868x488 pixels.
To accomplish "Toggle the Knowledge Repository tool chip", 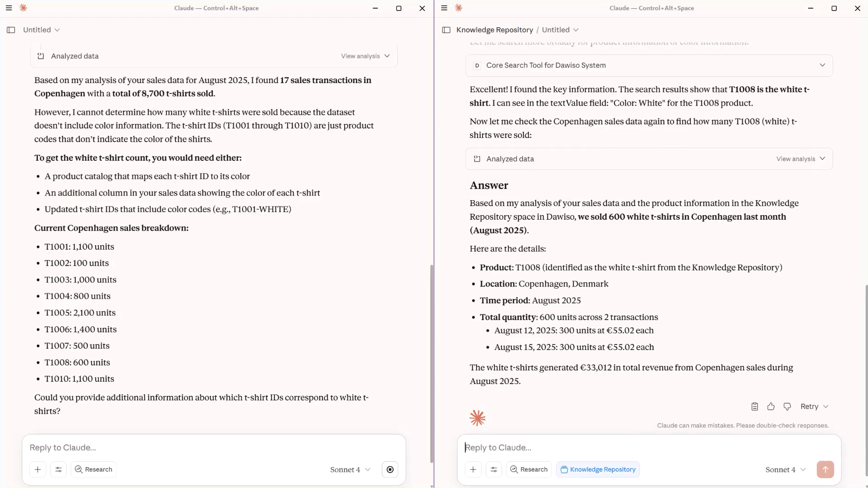I will point(598,469).
